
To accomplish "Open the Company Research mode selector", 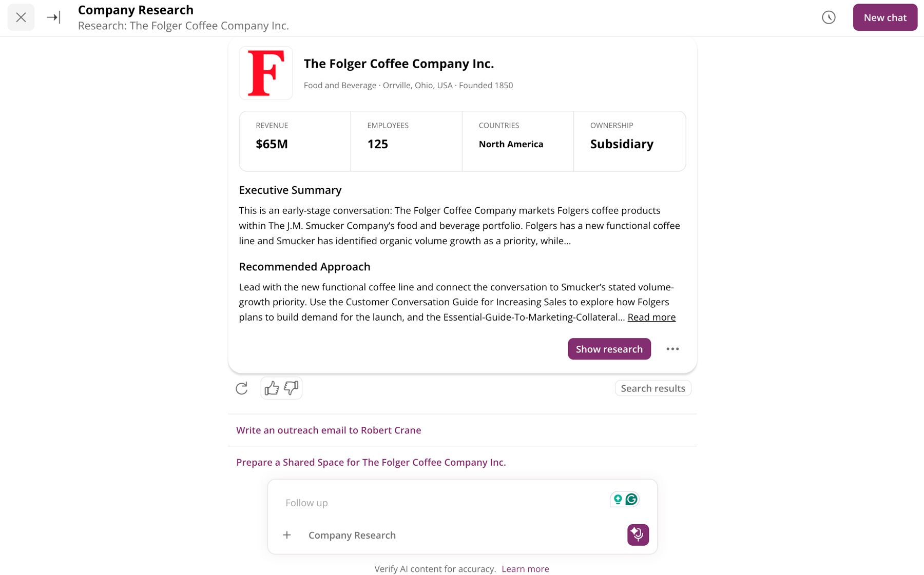I will point(352,535).
